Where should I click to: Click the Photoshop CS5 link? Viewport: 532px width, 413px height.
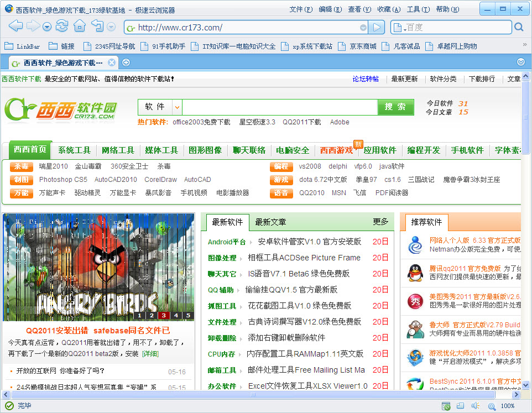click(63, 180)
